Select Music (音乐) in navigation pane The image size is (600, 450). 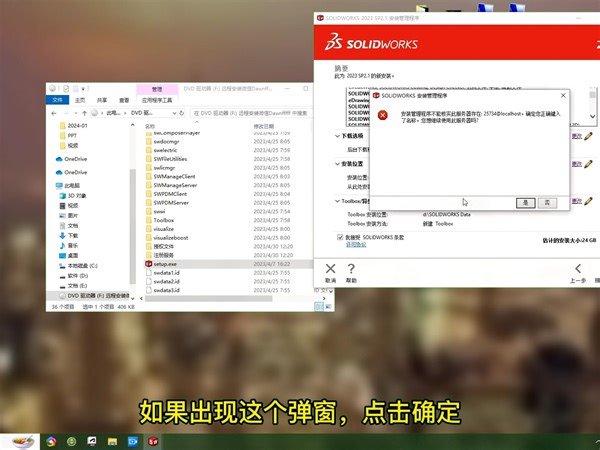(68, 245)
